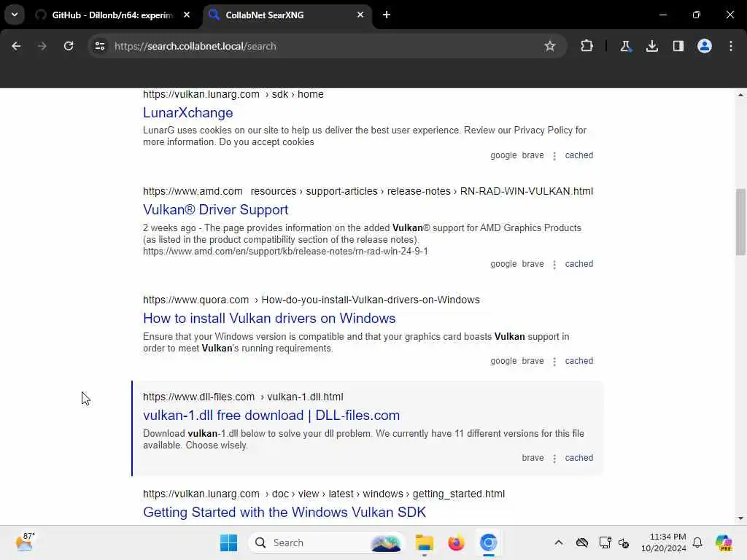Image resolution: width=747 pixels, height=560 pixels.
Task: Expand three-dot options for DLL-files result
Action: [554, 459]
